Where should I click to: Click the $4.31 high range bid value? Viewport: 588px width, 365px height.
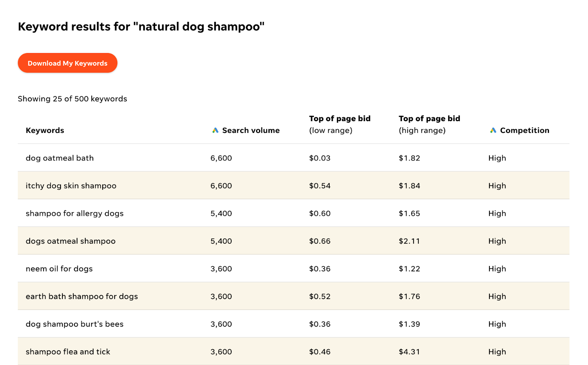point(409,352)
